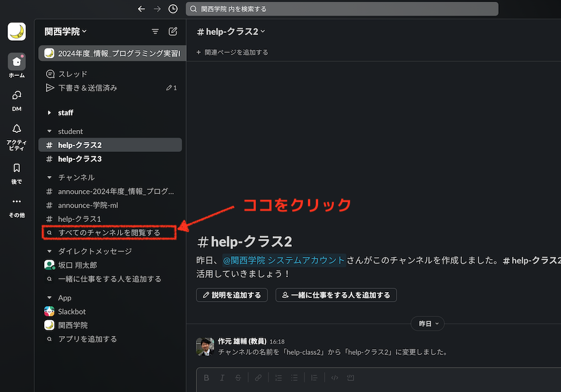Click すべてのチャンネルを閲覧する in the sidebar

[x=109, y=232]
